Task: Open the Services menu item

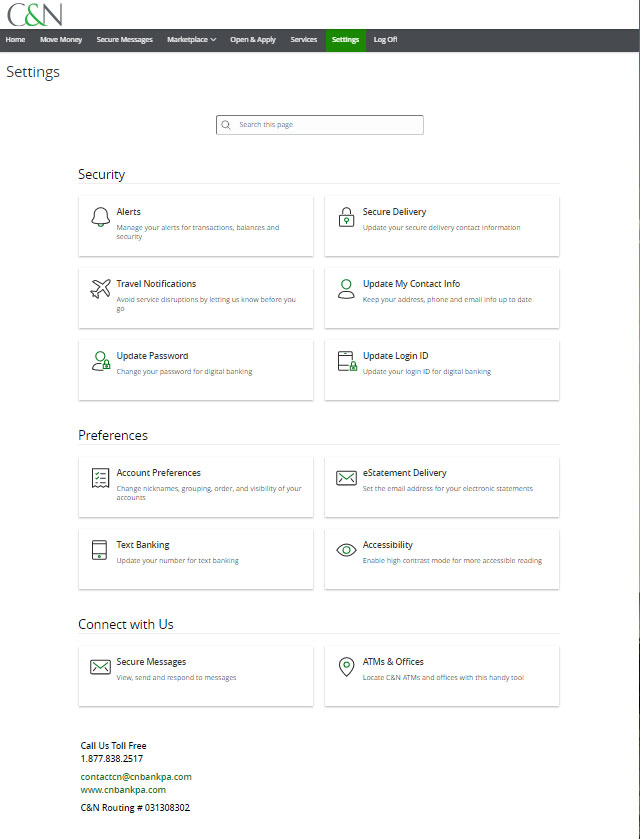Action: 304,40
